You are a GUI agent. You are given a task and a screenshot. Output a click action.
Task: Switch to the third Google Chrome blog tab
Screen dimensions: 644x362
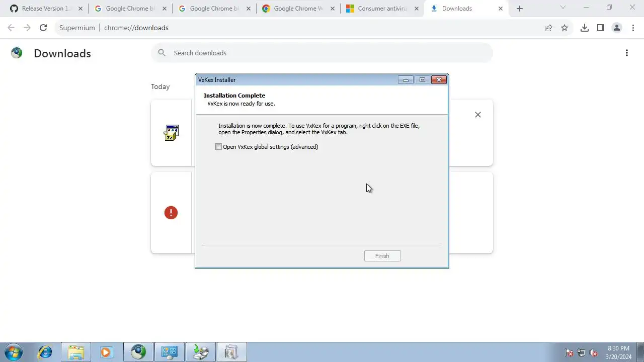pos(214,9)
